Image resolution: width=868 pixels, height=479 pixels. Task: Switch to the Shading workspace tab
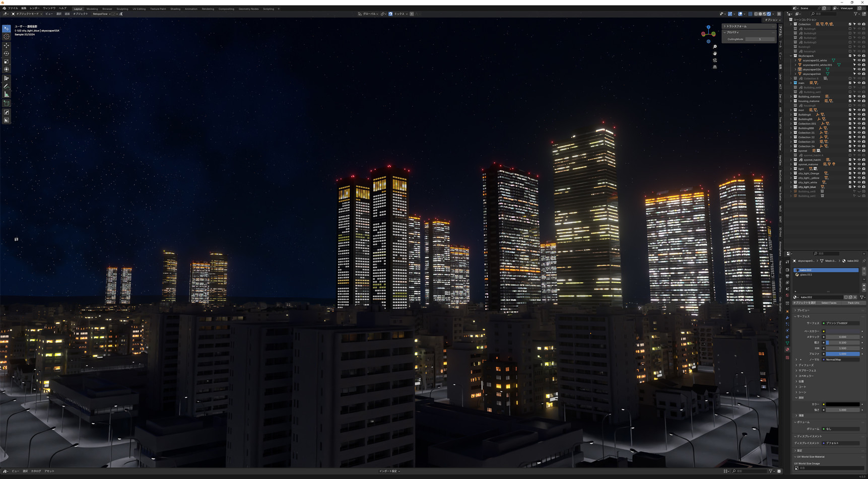(x=175, y=9)
